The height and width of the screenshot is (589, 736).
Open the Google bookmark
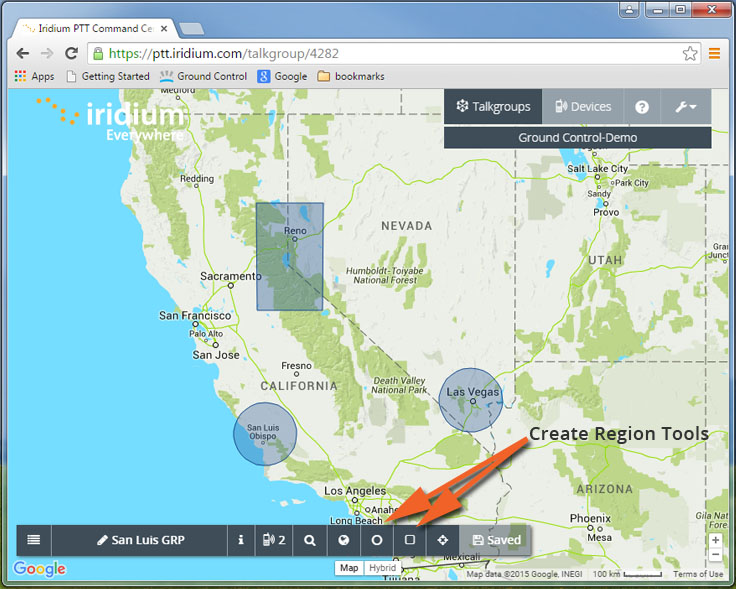282,76
